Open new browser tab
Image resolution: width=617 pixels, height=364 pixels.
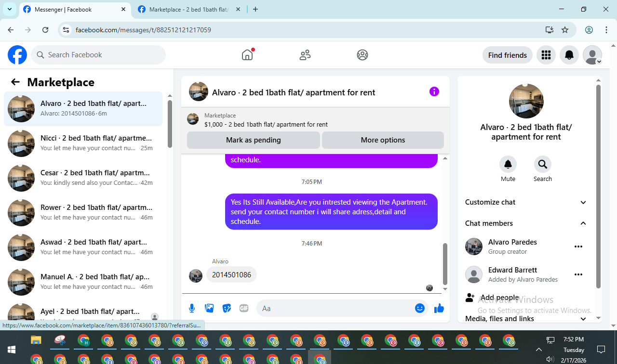(255, 9)
